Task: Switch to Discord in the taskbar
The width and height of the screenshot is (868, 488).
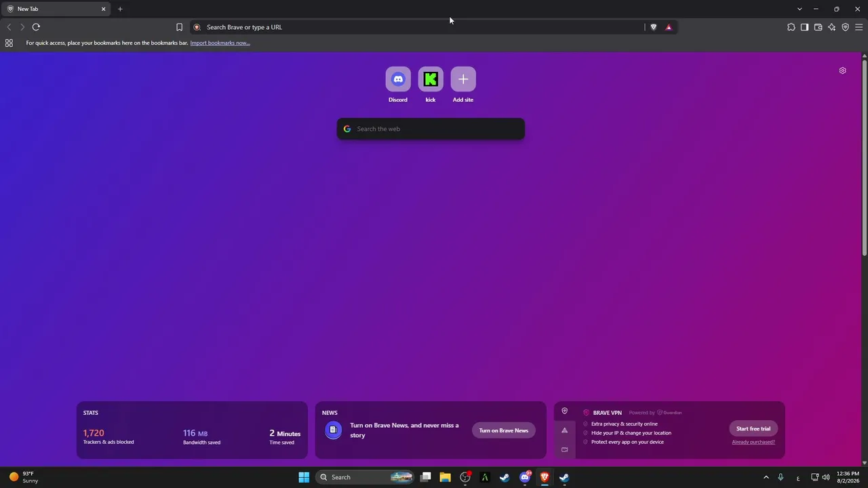Action: tap(525, 477)
